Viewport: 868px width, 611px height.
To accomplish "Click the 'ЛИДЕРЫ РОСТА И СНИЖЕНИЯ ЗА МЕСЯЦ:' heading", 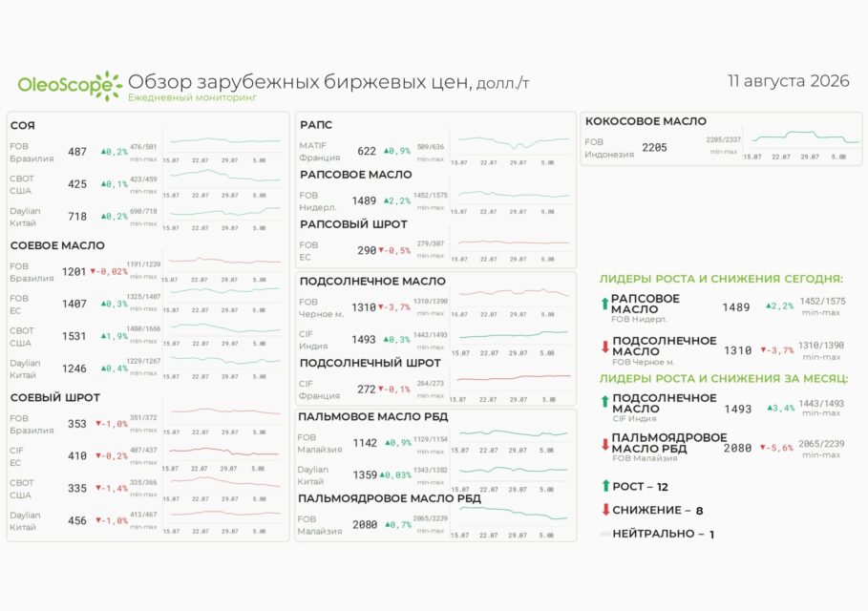I will tap(724, 379).
